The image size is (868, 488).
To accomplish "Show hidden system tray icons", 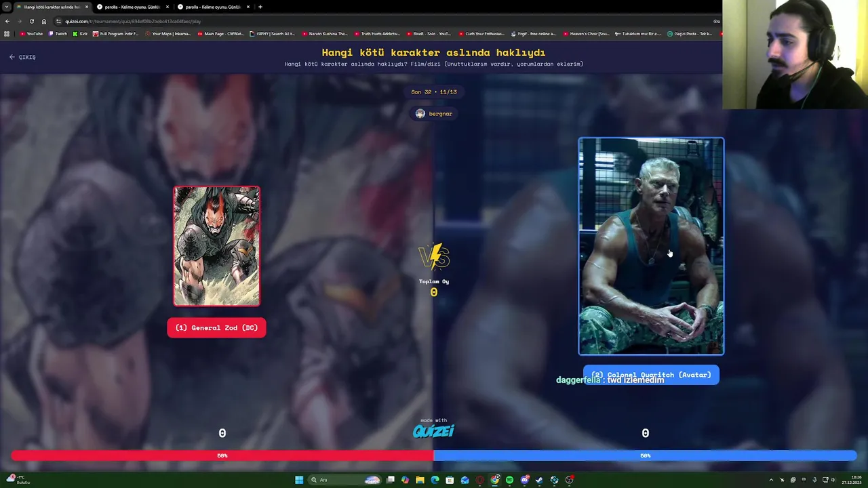I will coord(771,480).
